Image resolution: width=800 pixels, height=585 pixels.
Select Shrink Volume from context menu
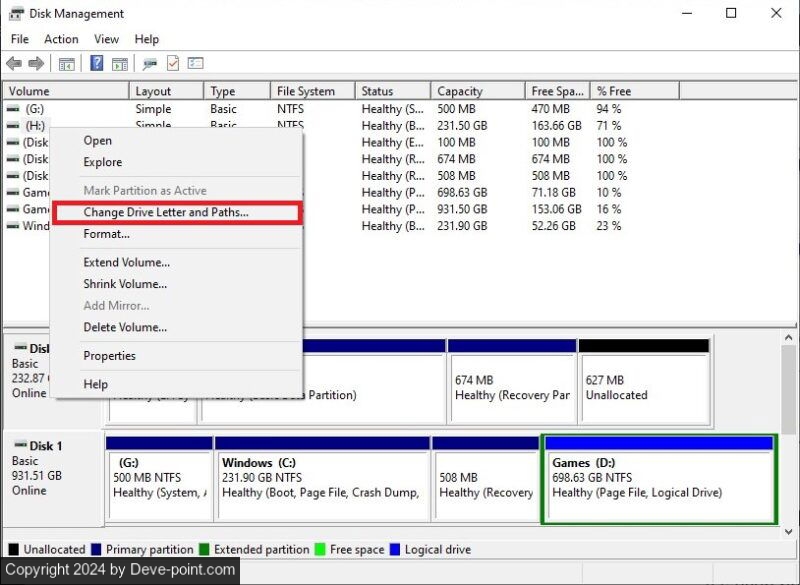point(125,284)
